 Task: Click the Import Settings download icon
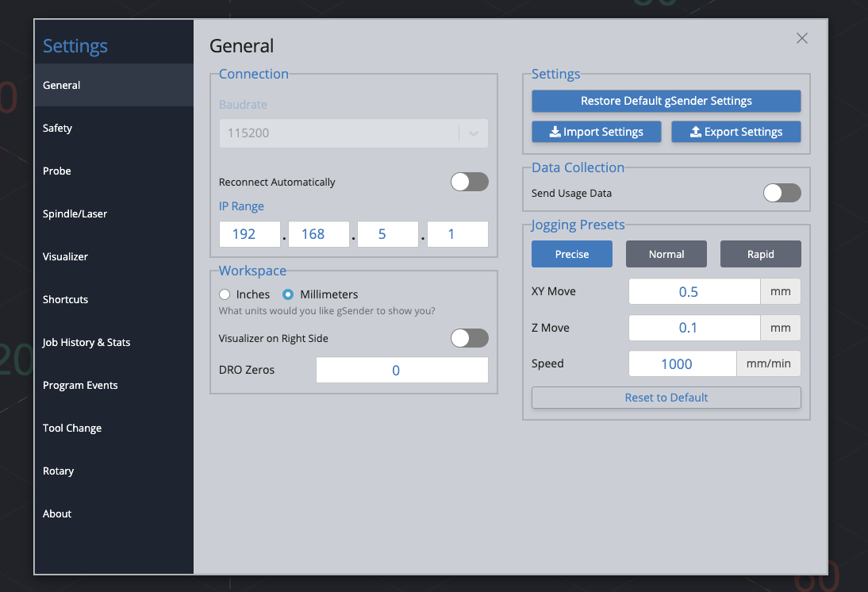(555, 132)
